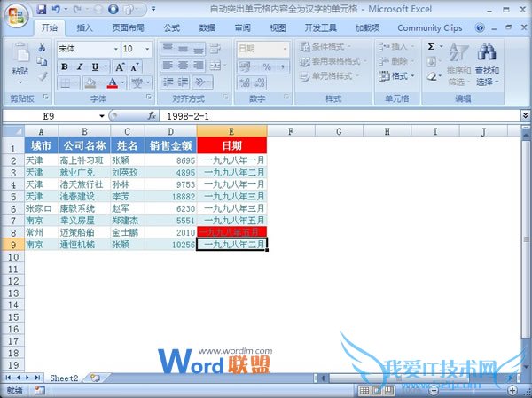Switch to Normal view in status bar

click(x=364, y=391)
